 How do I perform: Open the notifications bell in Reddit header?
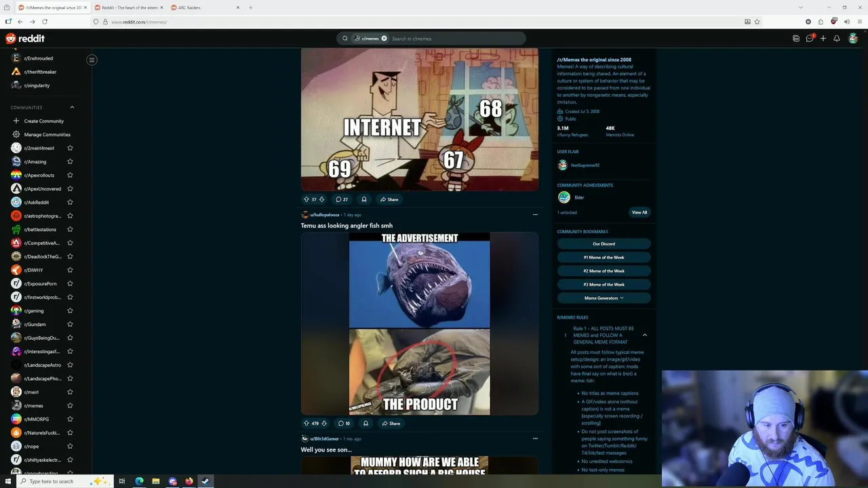pos(837,39)
